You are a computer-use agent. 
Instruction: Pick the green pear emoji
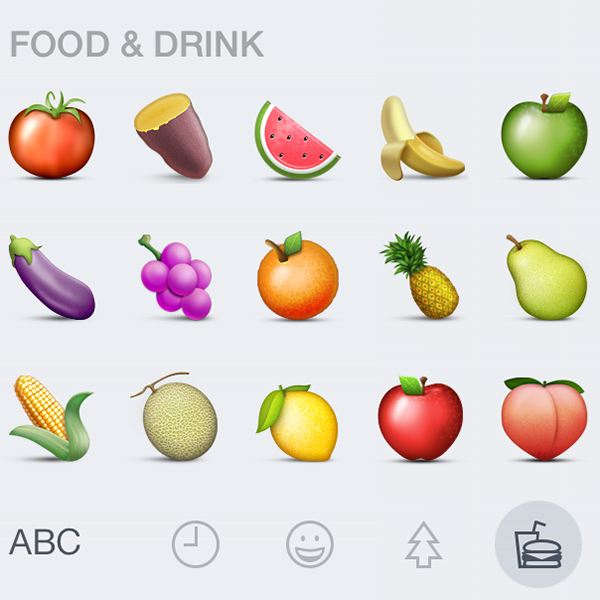tap(546, 277)
